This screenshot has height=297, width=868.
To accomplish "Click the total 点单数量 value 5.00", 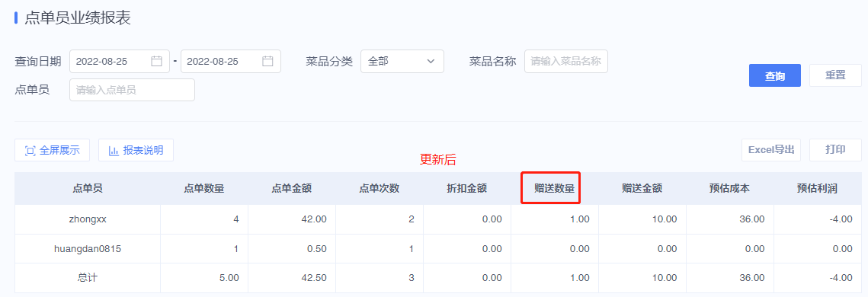I will (x=229, y=278).
